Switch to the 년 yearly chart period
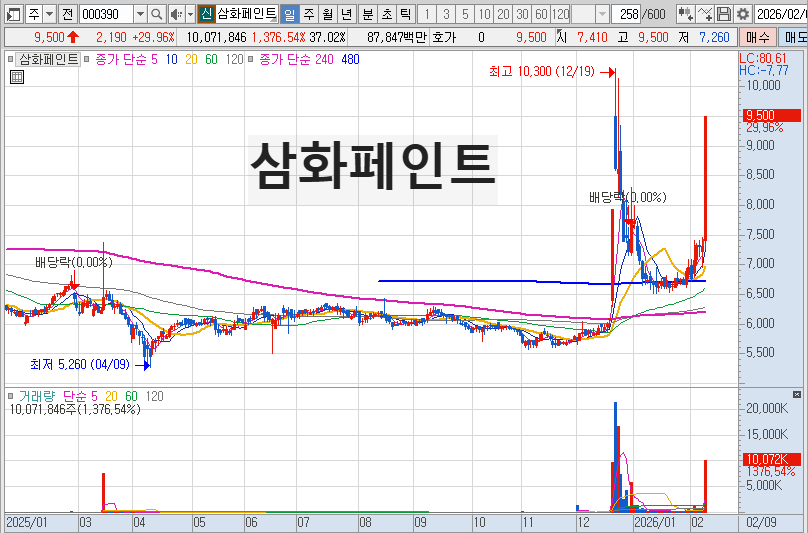The width and height of the screenshot is (808, 533). (x=346, y=14)
